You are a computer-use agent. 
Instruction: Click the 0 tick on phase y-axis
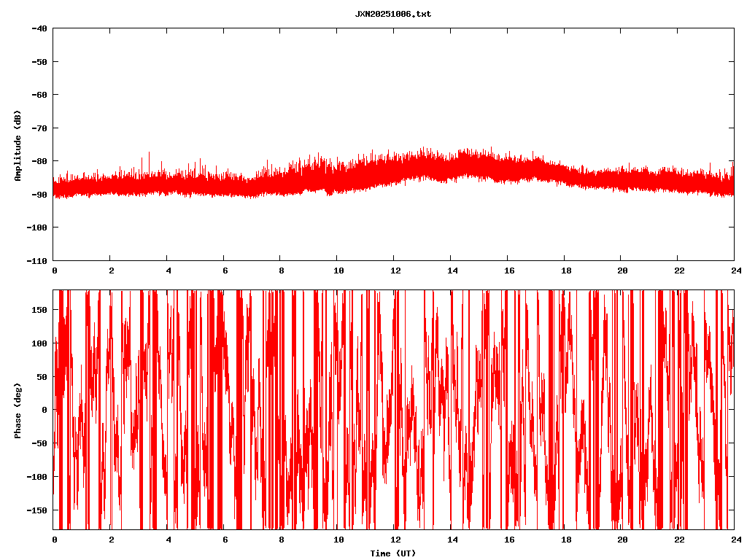(44, 410)
